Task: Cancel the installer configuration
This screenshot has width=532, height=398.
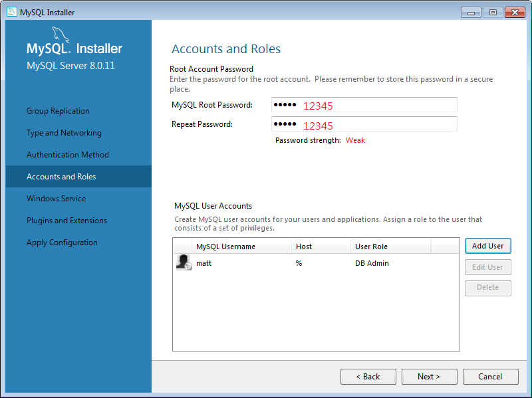Action: pos(490,377)
